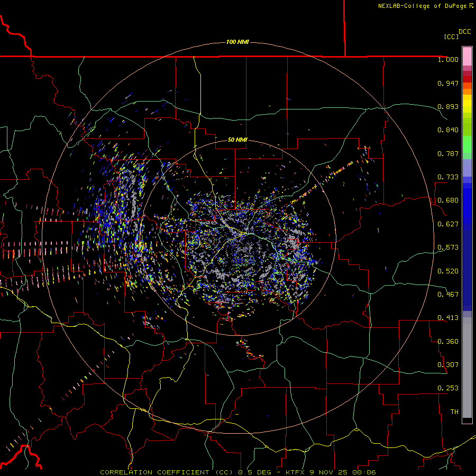This screenshot has width=476, height=476.
Task: Click the 0.5 DEG elevation angle text
Action: click(255, 472)
